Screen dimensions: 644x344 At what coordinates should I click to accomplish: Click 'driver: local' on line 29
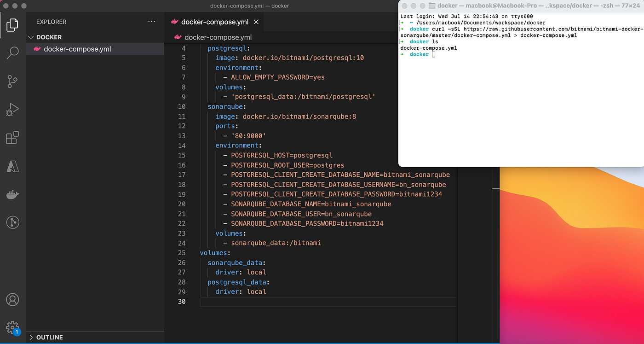[241, 292]
